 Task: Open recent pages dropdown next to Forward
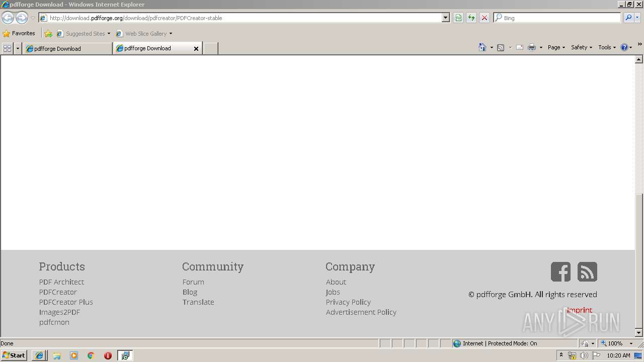33,18
